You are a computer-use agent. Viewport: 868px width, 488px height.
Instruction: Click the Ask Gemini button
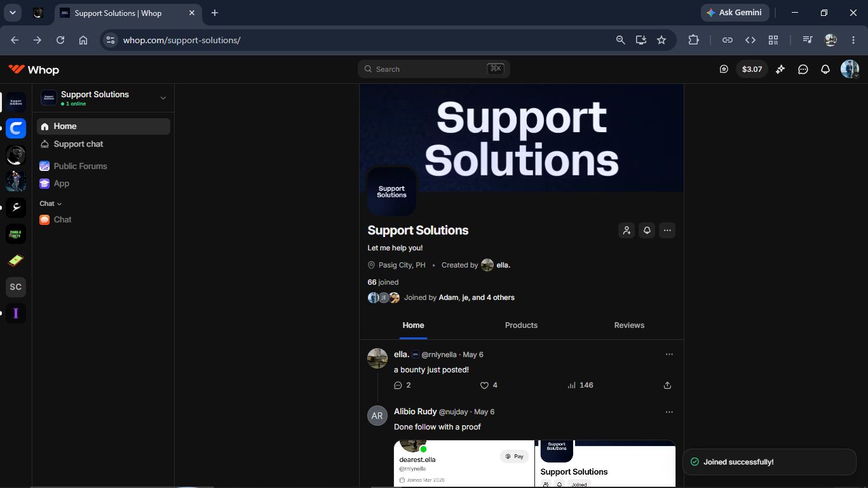[735, 13]
